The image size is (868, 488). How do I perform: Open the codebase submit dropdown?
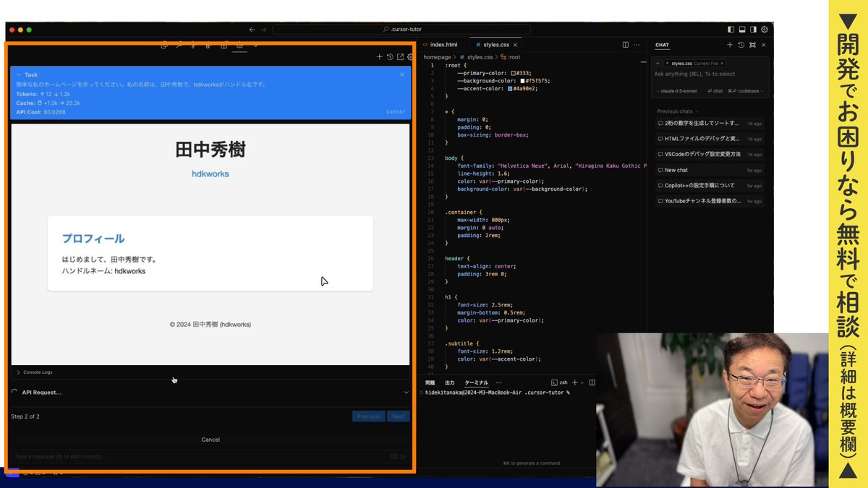(746, 91)
